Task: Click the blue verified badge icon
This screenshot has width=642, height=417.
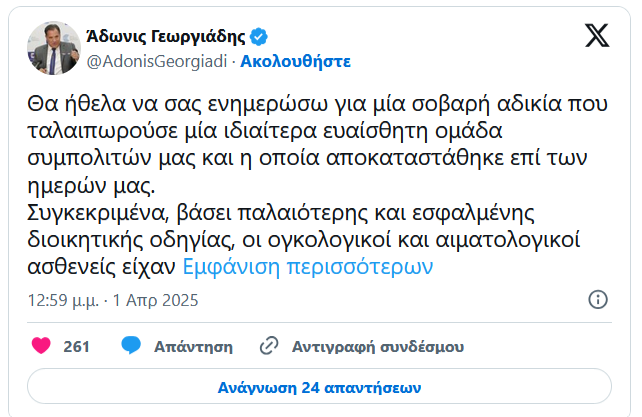Action: coord(258,38)
